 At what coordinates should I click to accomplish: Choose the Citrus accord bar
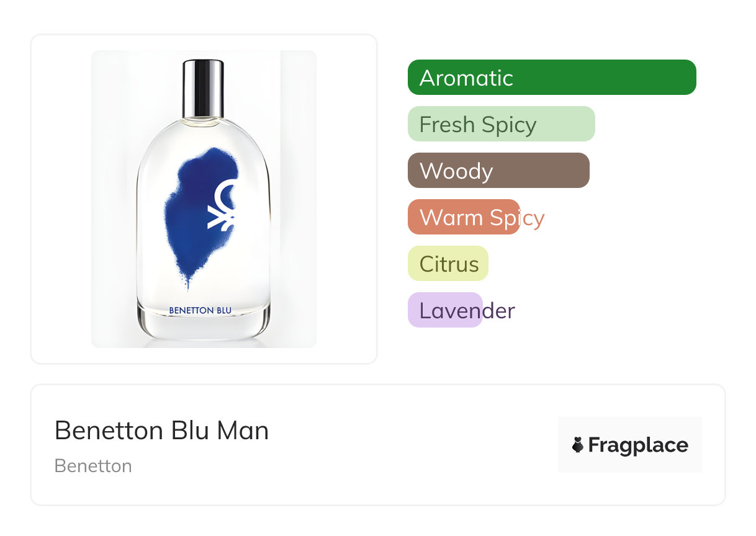coord(448,264)
